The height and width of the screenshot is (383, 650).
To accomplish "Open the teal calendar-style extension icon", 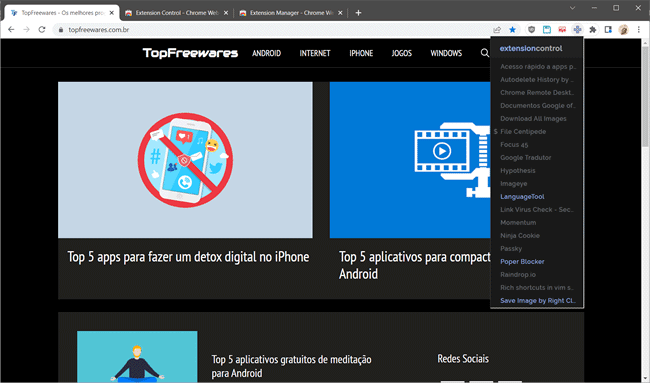I will [x=547, y=29].
